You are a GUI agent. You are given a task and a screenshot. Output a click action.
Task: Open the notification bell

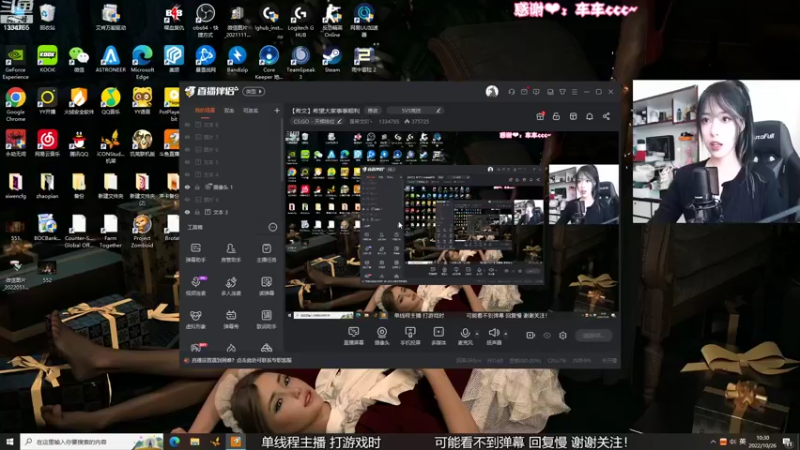589,116
